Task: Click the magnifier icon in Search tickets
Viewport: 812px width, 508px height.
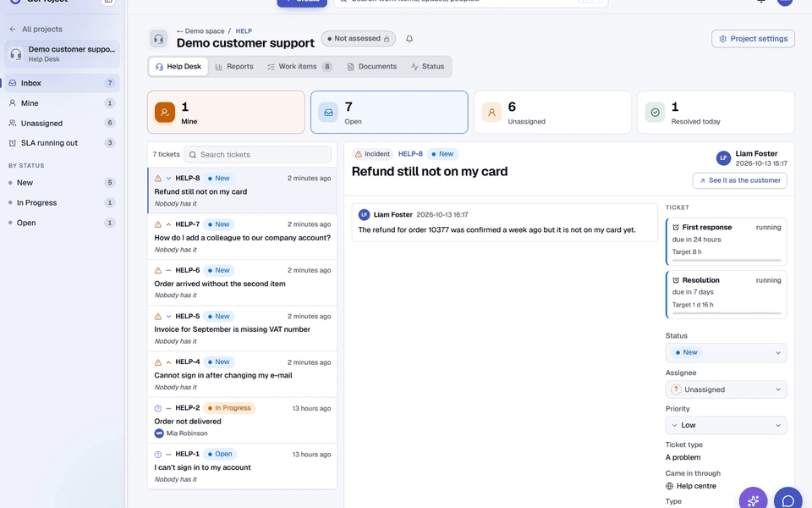Action: tap(193, 154)
